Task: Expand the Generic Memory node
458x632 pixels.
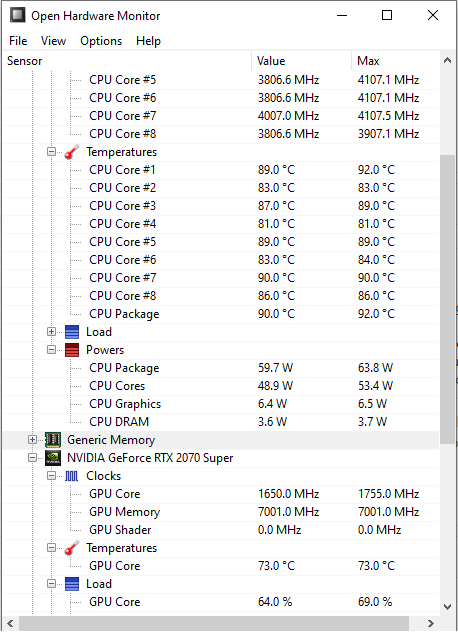Action: (x=32, y=440)
